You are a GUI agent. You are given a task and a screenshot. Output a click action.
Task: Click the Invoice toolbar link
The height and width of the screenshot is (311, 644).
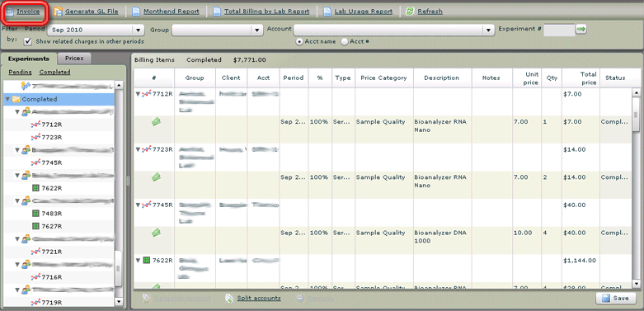pyautogui.click(x=28, y=12)
